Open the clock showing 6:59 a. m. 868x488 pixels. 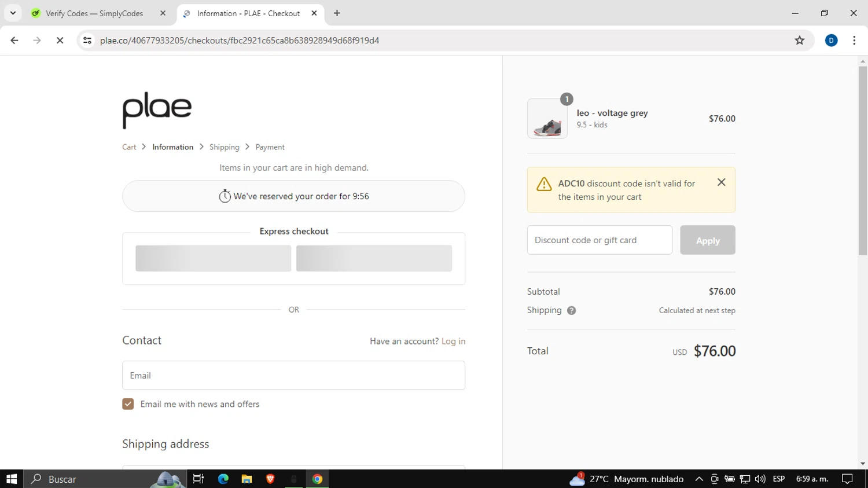click(x=812, y=479)
